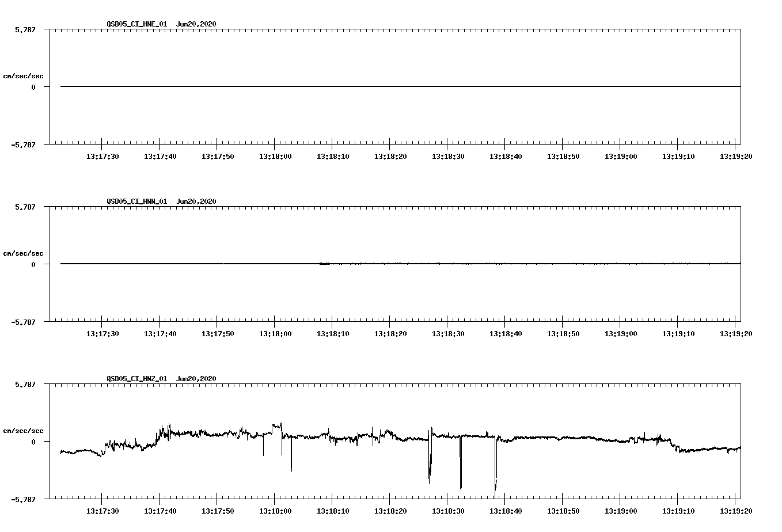Viewport: 782px width, 532px height.
Task: Click the QSD05_CI_HNZ_01 plot title
Action: 161,379
